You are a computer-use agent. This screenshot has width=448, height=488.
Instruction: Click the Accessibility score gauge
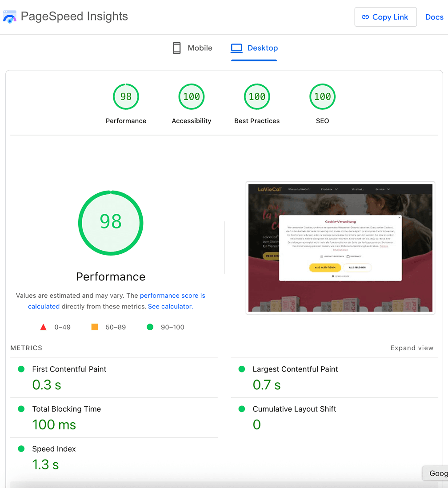tap(192, 96)
